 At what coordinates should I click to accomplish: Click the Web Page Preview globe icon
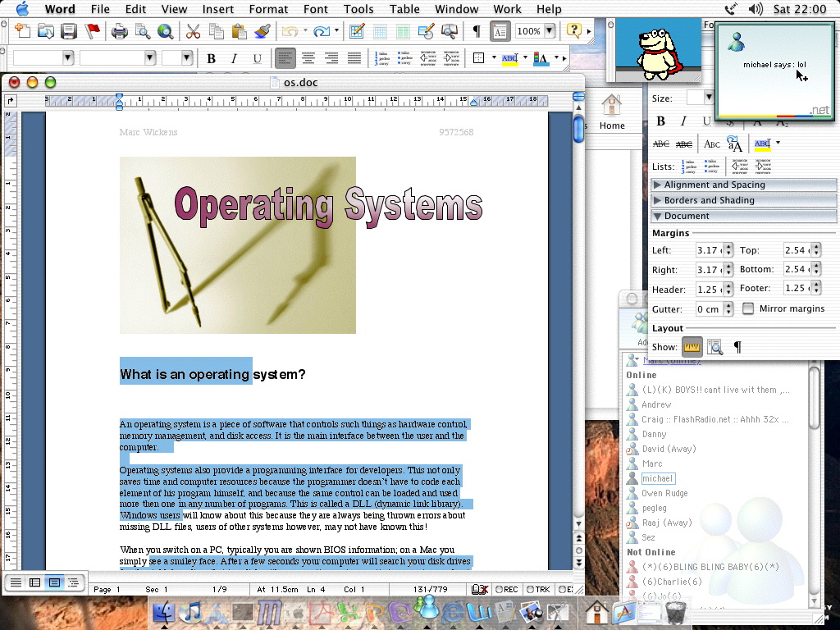tap(166, 32)
